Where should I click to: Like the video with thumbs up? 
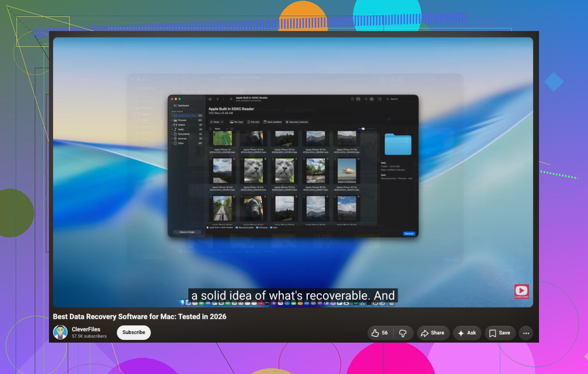379,333
